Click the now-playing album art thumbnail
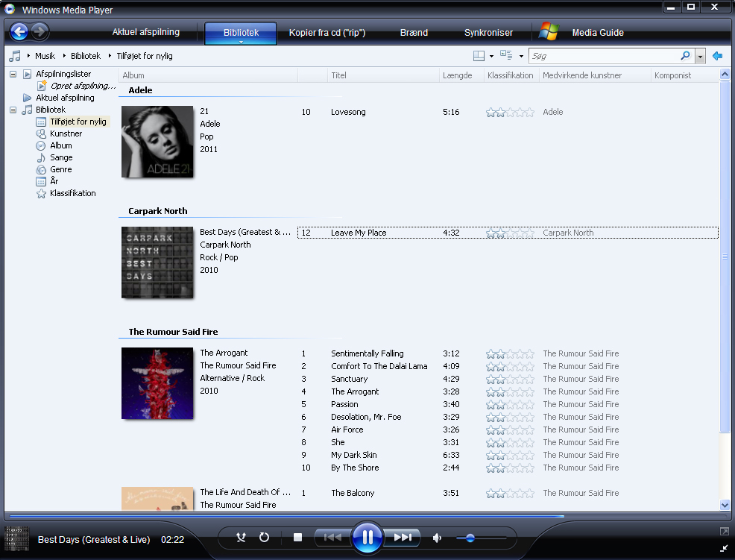The width and height of the screenshot is (735, 560). click(17, 539)
